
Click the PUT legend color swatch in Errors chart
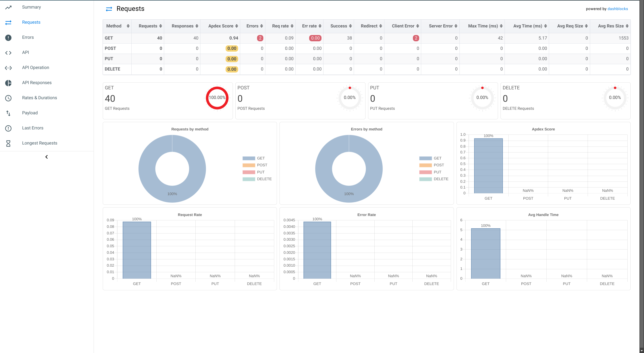425,172
